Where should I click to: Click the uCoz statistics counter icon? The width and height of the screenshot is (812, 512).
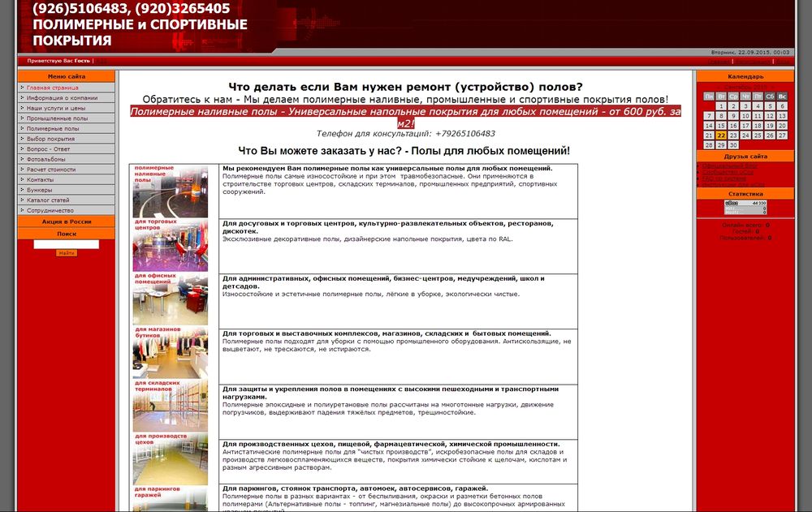click(745, 207)
